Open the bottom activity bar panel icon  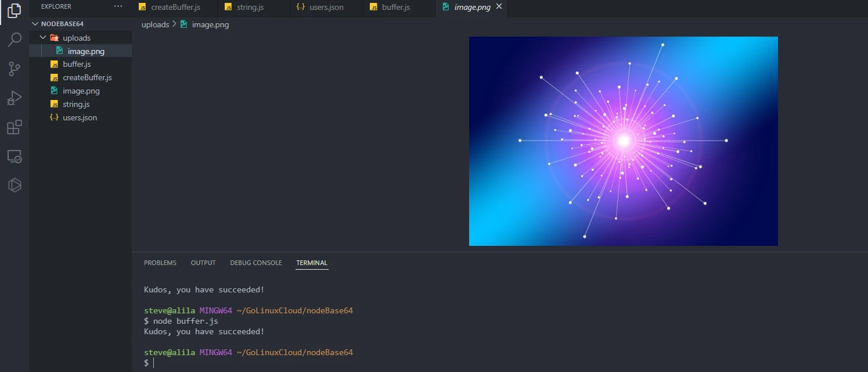14,185
